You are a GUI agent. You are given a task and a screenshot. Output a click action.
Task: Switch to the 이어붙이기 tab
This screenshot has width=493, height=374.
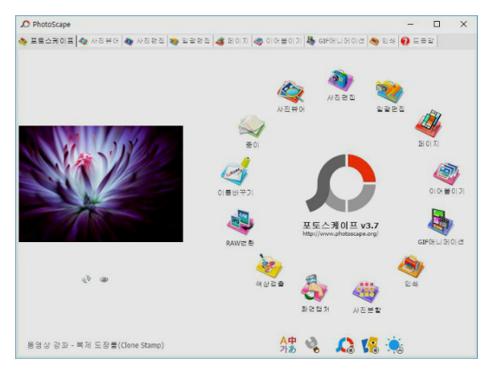(278, 41)
